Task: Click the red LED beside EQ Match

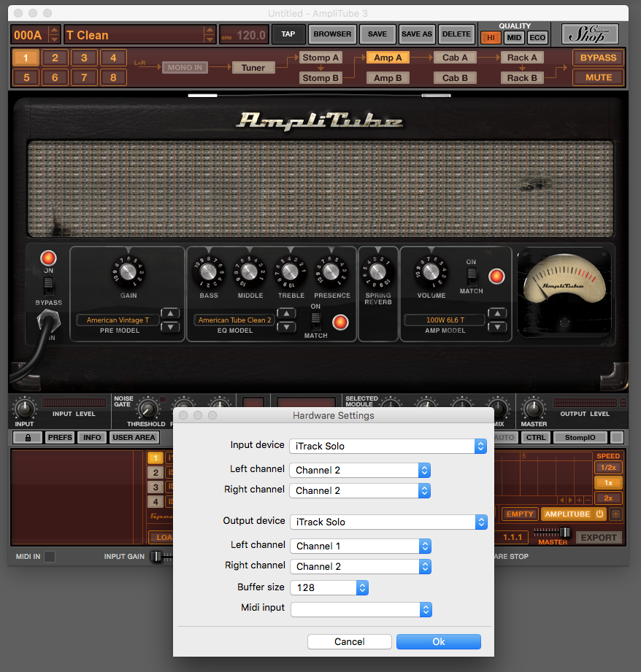Action: [x=340, y=323]
